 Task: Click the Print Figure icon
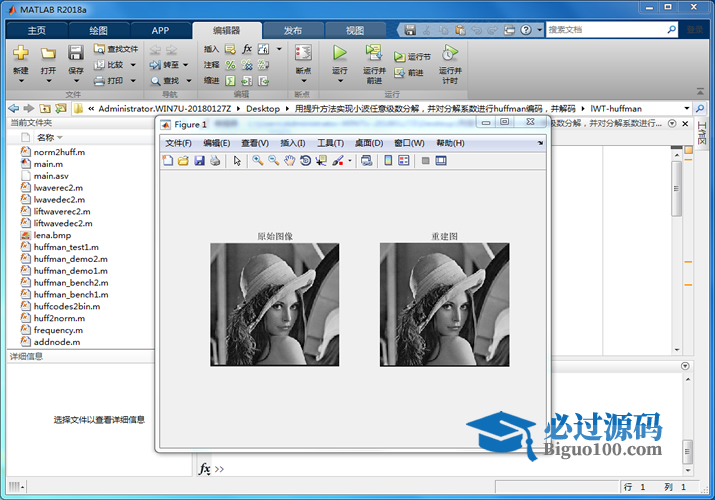[x=215, y=160]
